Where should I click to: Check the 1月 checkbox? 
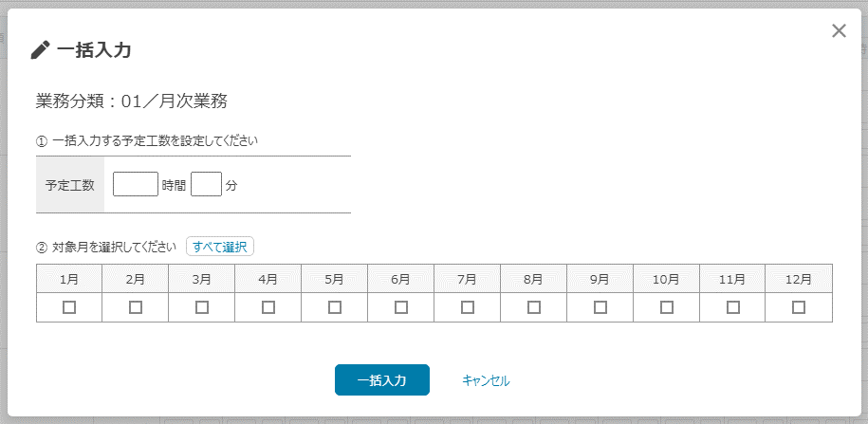(69, 307)
